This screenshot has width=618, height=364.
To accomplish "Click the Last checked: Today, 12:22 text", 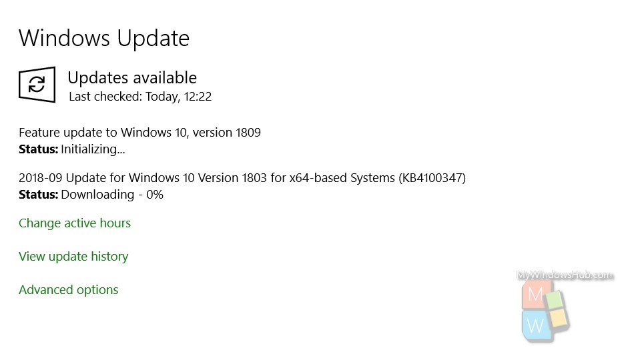I will (x=140, y=97).
